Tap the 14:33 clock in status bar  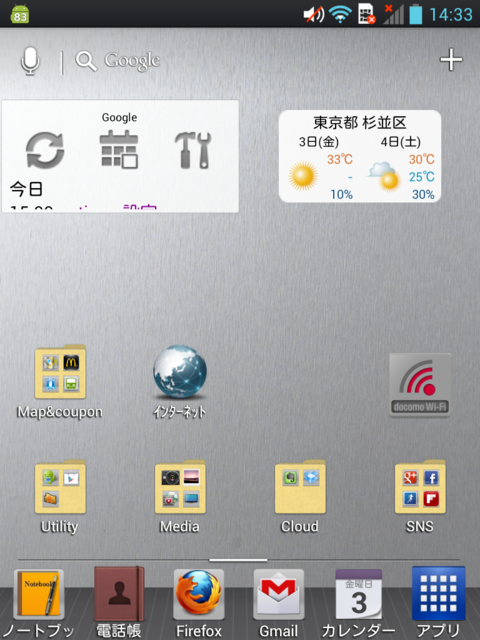pyautogui.click(x=451, y=15)
